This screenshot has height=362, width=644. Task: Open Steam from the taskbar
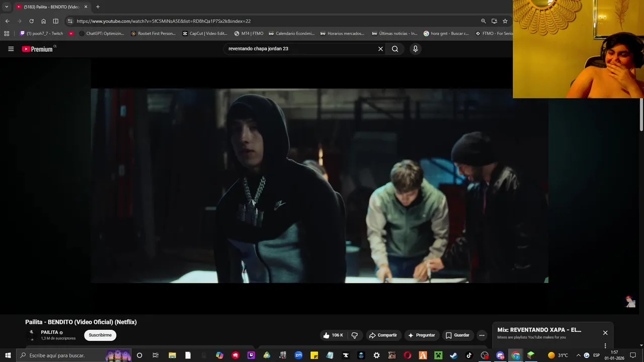[x=453, y=355]
